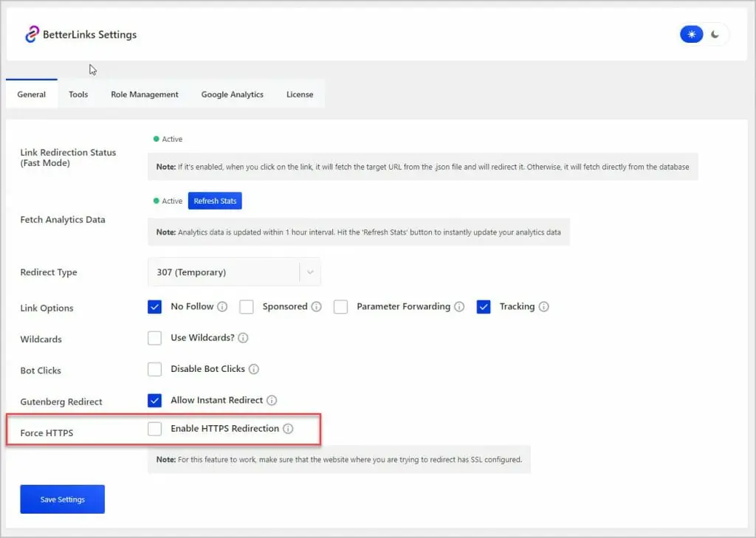Image resolution: width=756 pixels, height=538 pixels.
Task: Uncheck the Tracking checkbox
Action: point(484,306)
